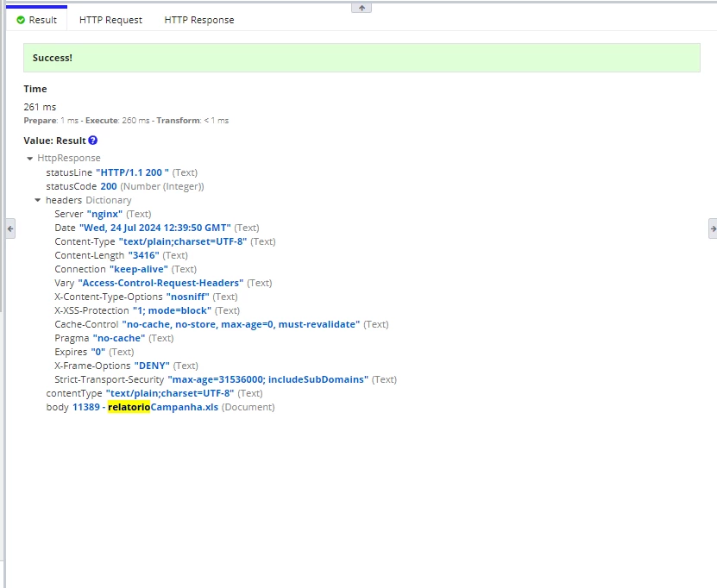Click the Content-Type header value

[183, 241]
